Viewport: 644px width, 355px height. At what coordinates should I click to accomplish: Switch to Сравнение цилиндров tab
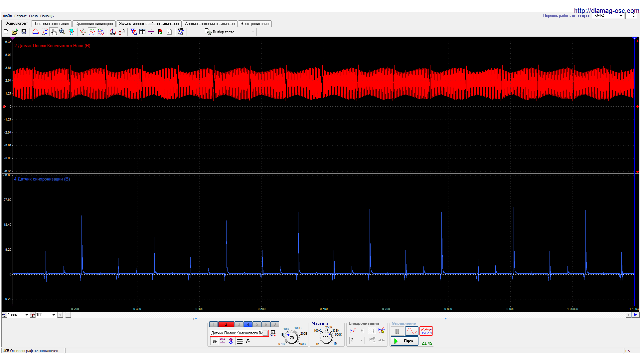pyautogui.click(x=94, y=24)
